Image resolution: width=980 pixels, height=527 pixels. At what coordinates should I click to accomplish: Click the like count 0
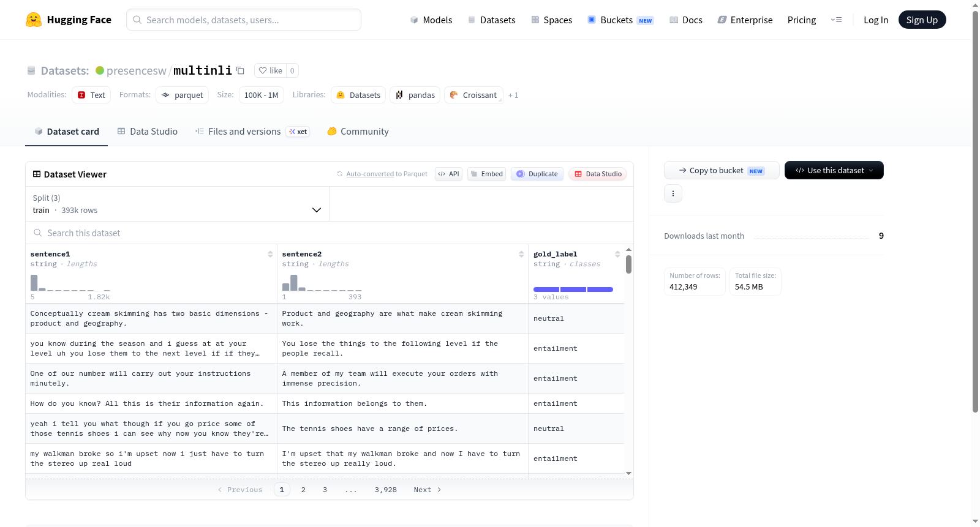(x=292, y=70)
